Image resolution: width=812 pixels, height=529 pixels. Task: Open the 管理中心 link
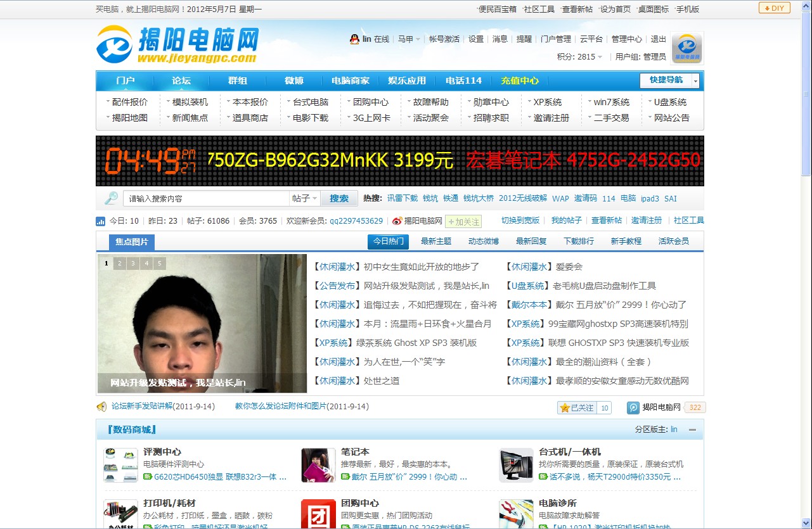coord(627,39)
